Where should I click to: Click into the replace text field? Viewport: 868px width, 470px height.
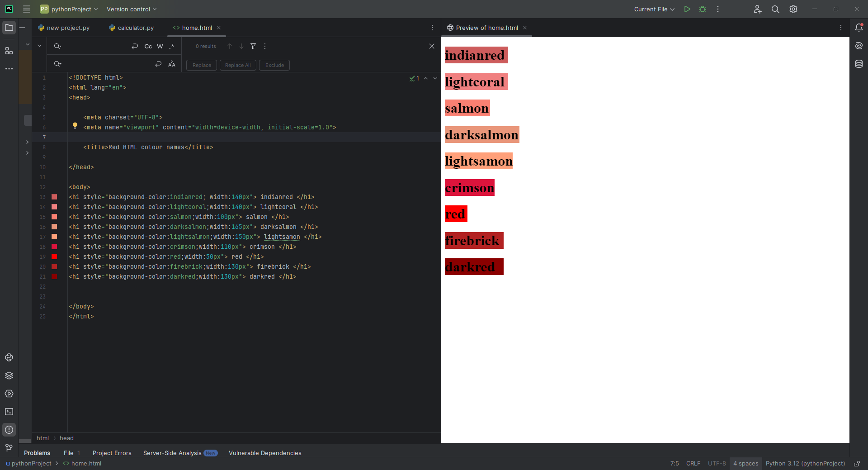click(108, 64)
